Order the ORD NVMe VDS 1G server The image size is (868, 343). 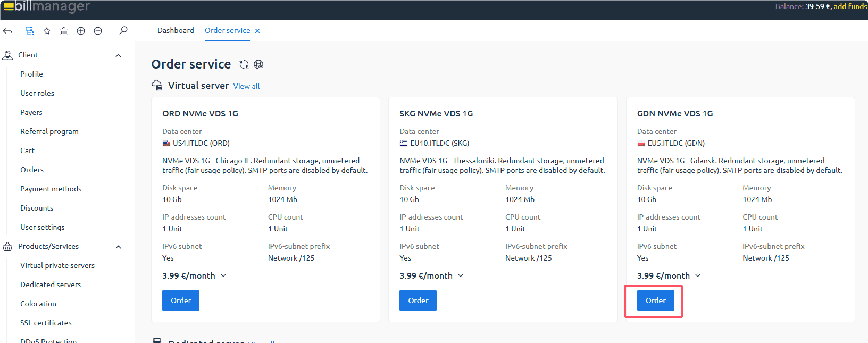[181, 300]
